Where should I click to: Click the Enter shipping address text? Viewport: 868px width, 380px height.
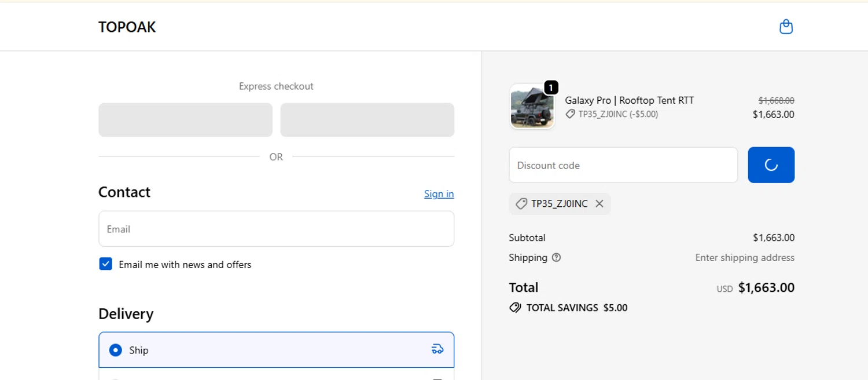point(745,258)
